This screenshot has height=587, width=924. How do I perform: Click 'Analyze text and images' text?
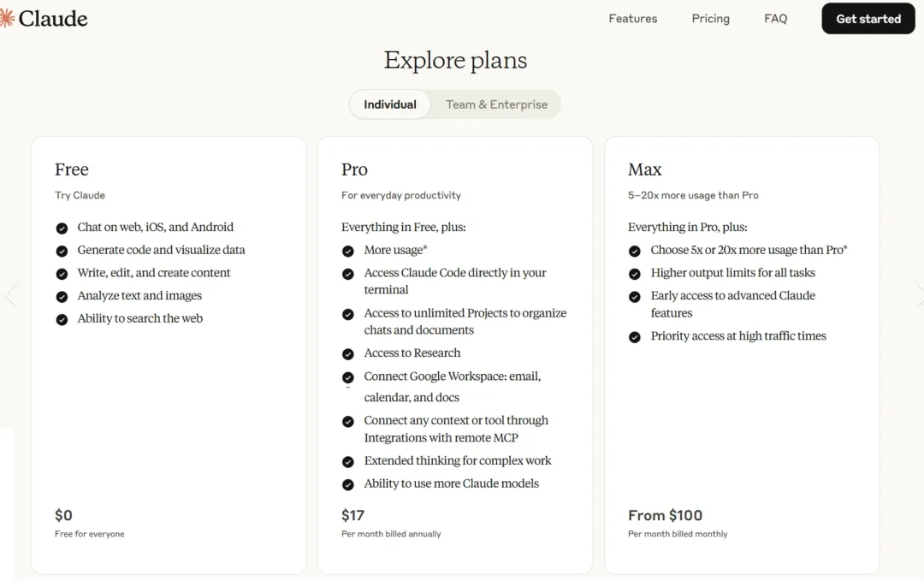point(139,295)
